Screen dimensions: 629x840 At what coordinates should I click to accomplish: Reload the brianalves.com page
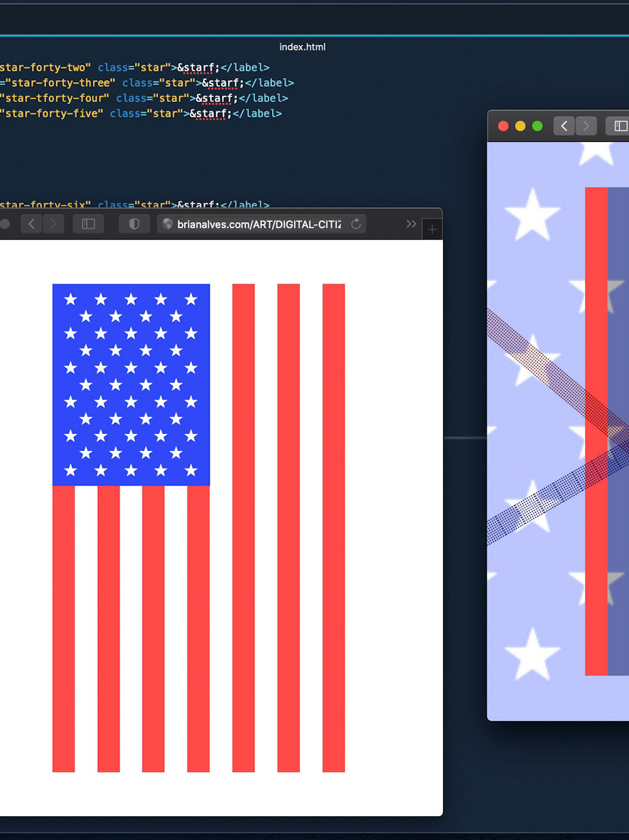tap(356, 224)
